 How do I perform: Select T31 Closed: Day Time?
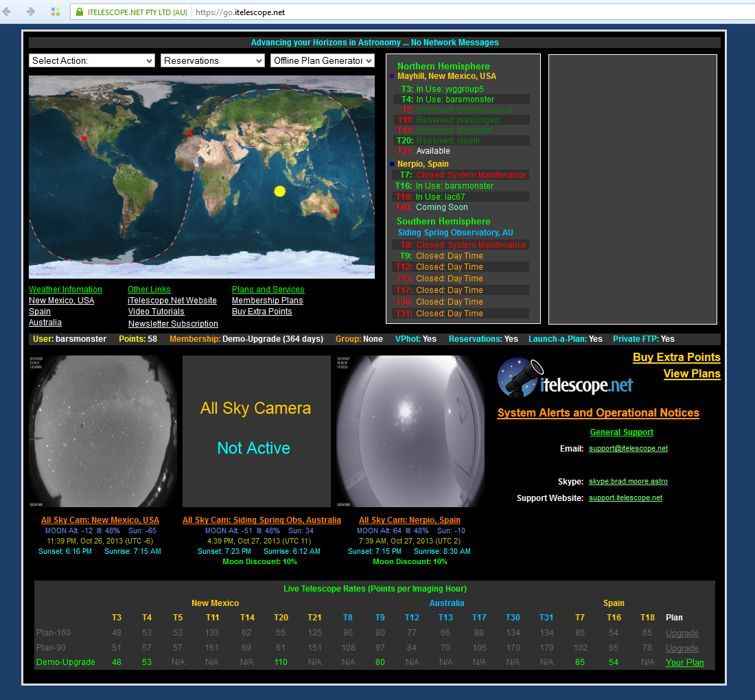click(439, 314)
